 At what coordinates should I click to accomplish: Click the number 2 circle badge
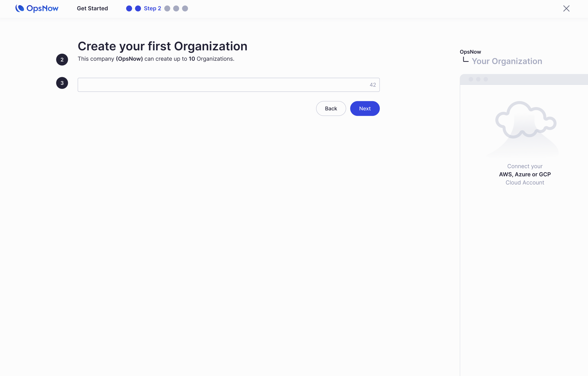pyautogui.click(x=62, y=60)
